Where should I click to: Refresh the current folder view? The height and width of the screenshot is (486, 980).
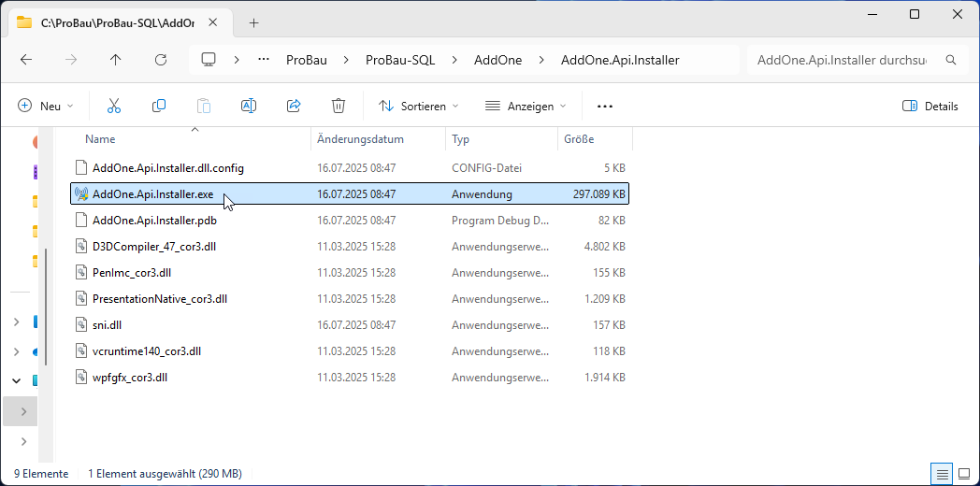pos(161,60)
